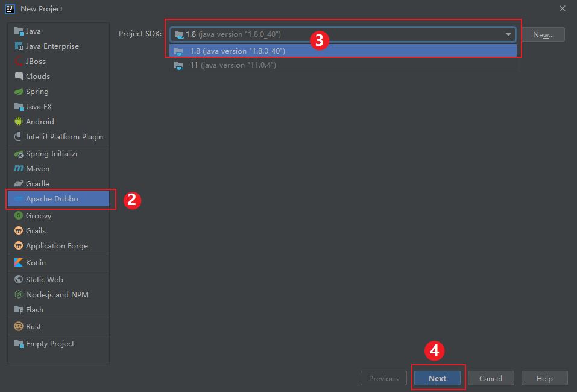The height and width of the screenshot is (392, 577).
Task: Choose the Empty Project folder icon
Action: (19, 343)
